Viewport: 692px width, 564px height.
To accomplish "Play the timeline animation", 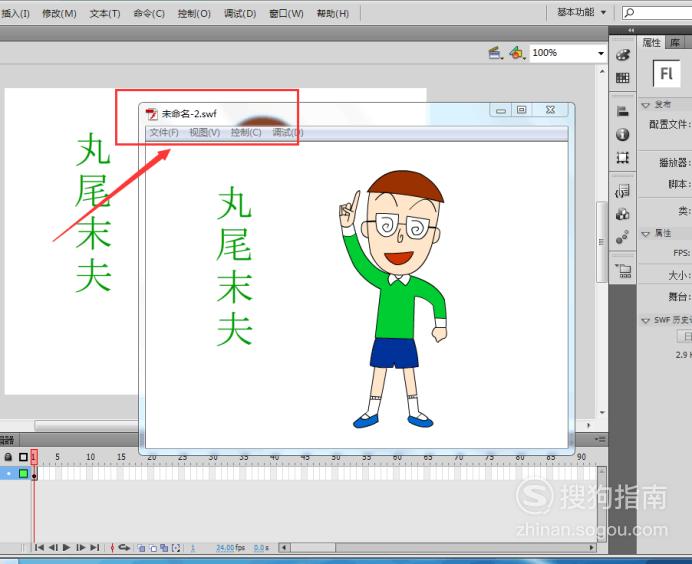I will pyautogui.click(x=67, y=548).
